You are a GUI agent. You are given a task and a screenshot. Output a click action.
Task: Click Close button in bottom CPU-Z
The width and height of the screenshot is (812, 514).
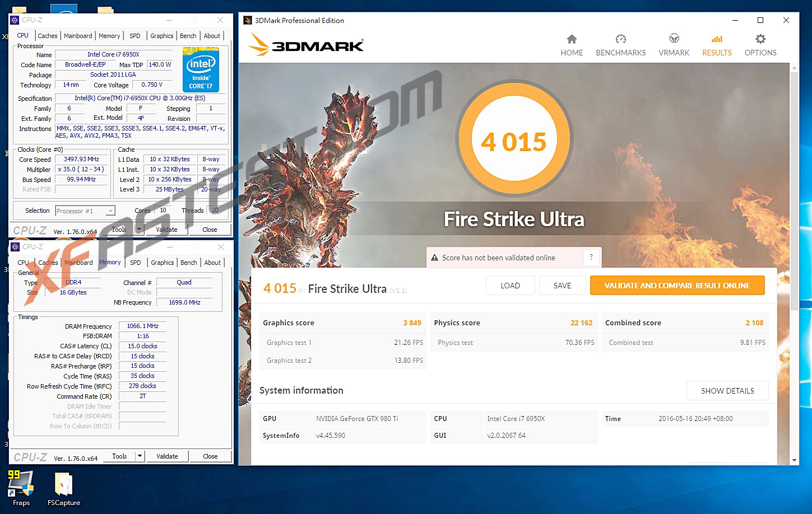click(210, 456)
